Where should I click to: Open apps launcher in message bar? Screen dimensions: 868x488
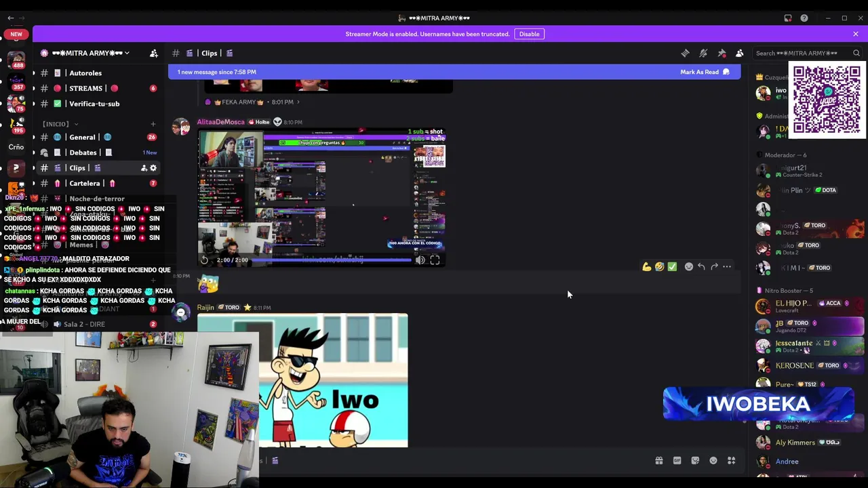pyautogui.click(x=732, y=461)
